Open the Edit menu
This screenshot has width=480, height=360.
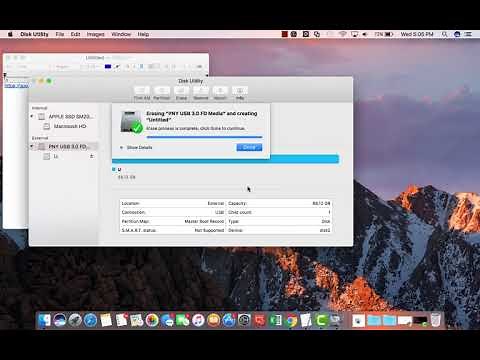[x=75, y=34]
